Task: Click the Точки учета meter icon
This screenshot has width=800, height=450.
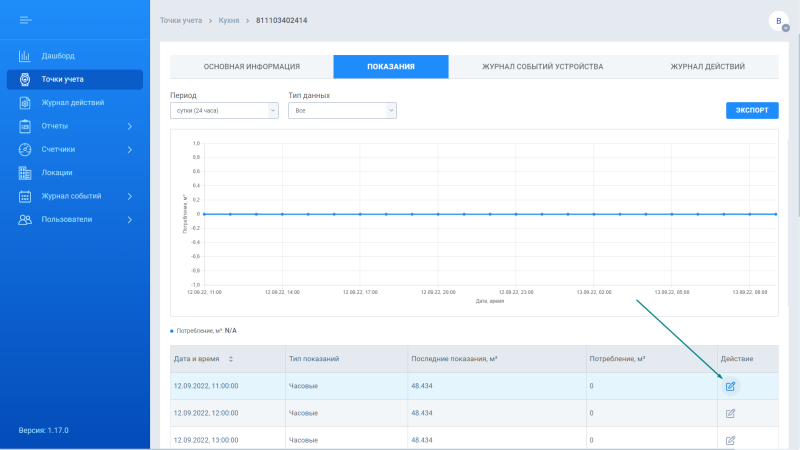Action: tap(24, 79)
